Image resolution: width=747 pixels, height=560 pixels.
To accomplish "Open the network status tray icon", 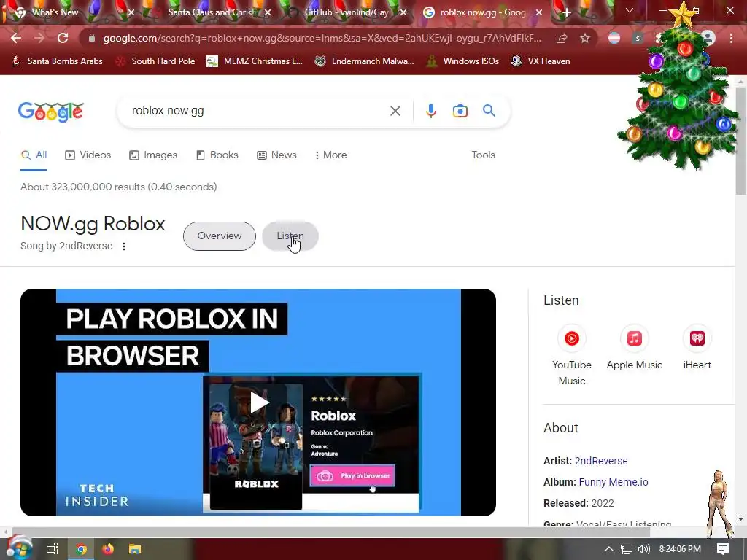I will 627,549.
